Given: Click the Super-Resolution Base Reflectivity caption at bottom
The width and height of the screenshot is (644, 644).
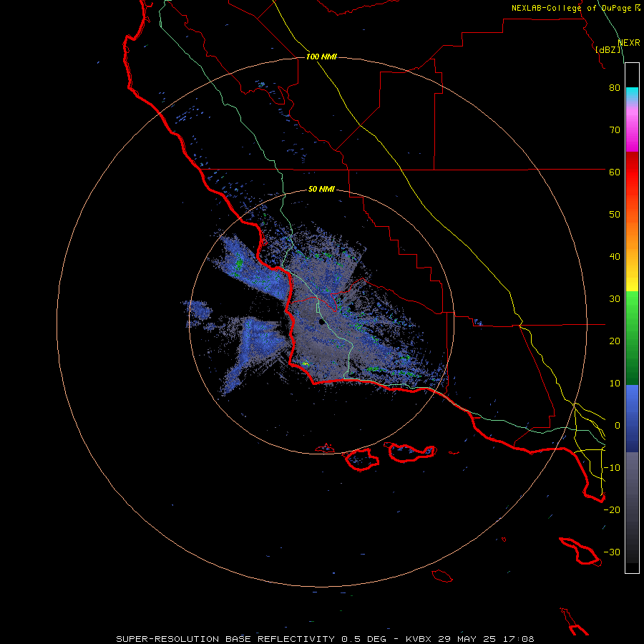Looking at the screenshot, I should [x=326, y=639].
